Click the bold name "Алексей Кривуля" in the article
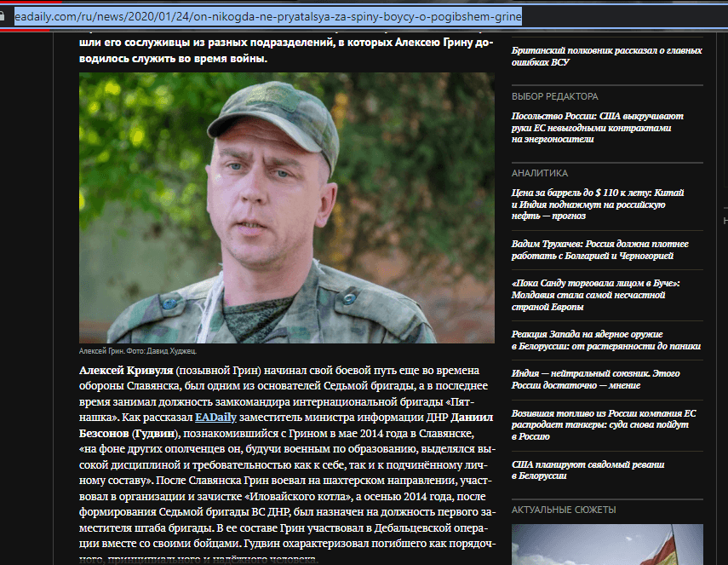Screen dimensions: 728x565 click(126, 371)
